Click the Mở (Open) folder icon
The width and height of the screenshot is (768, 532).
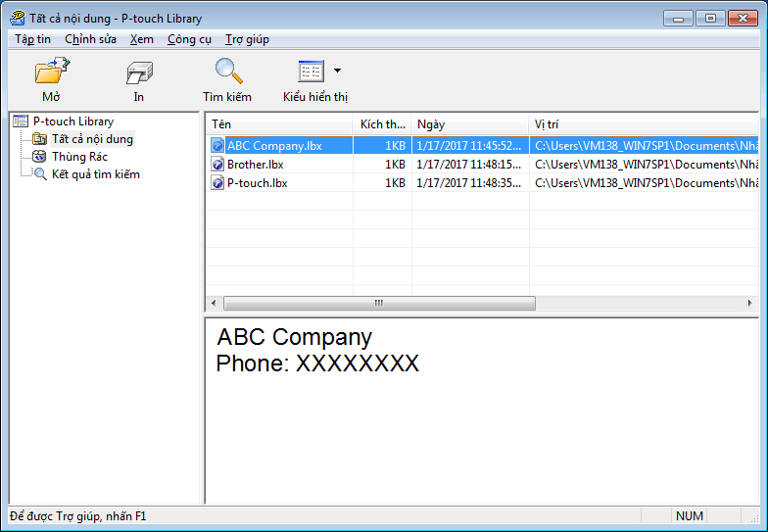pos(51,73)
